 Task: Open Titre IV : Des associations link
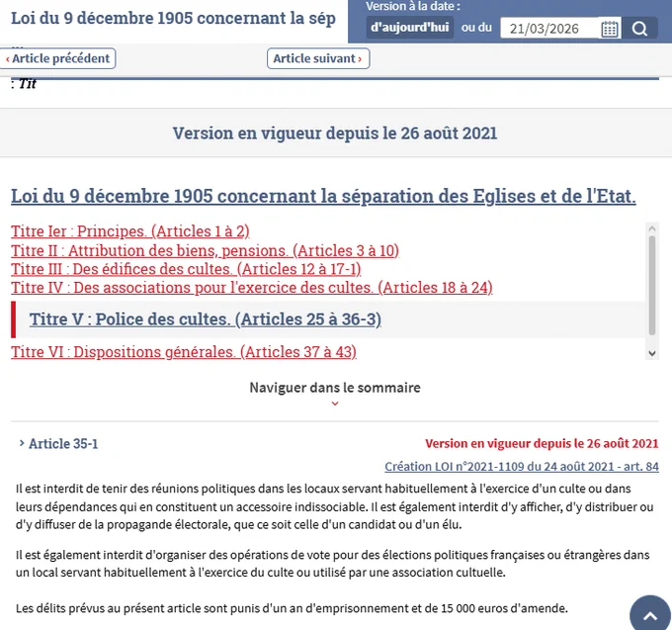[x=252, y=288]
